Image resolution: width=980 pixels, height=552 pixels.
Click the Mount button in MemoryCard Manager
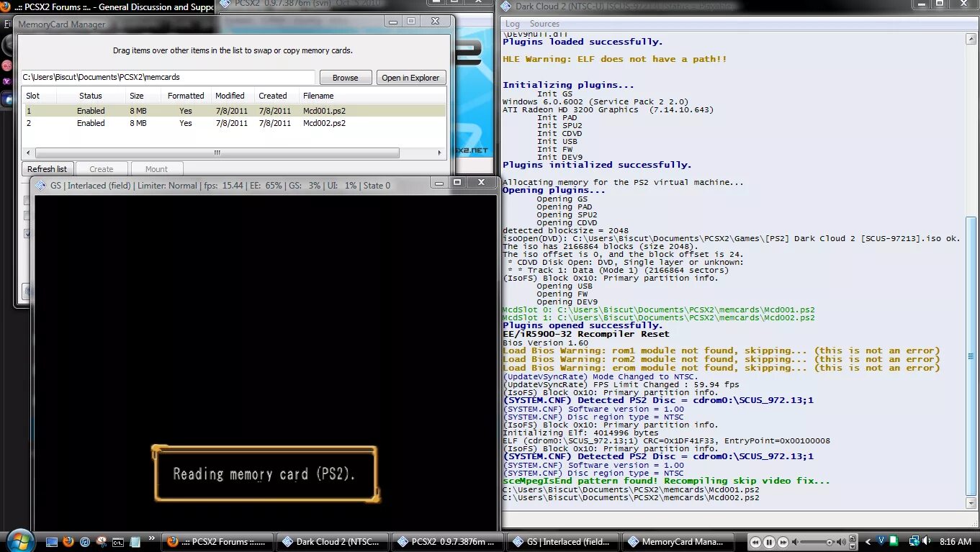tap(156, 169)
